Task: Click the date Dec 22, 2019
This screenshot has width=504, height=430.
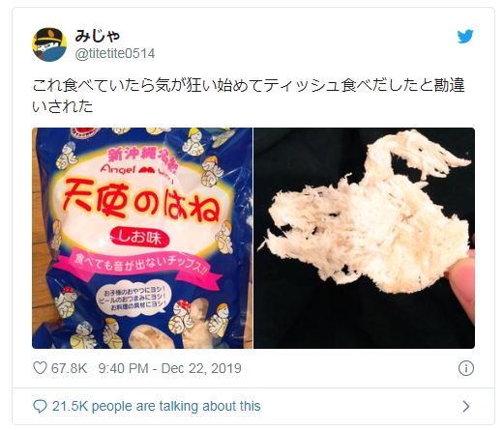Action: 201,368
